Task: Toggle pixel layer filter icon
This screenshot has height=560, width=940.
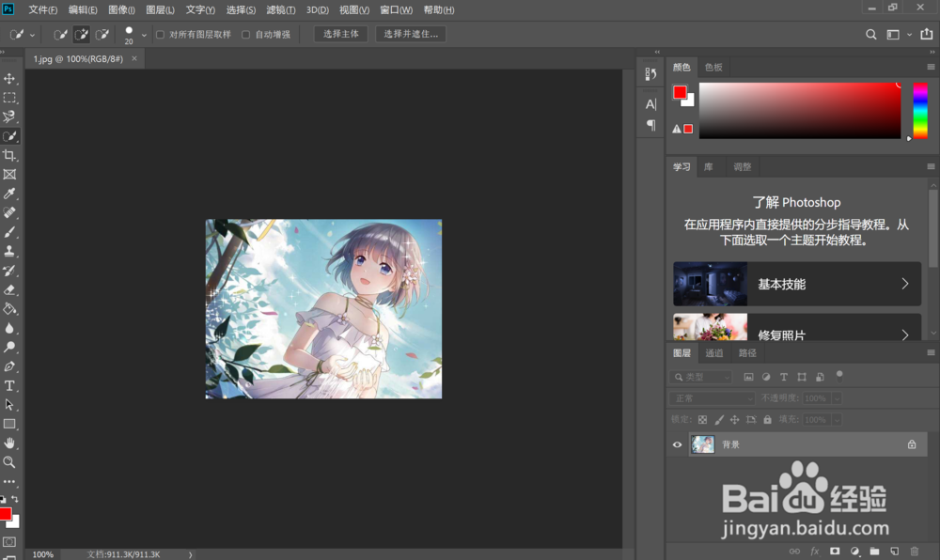Action: pos(748,377)
